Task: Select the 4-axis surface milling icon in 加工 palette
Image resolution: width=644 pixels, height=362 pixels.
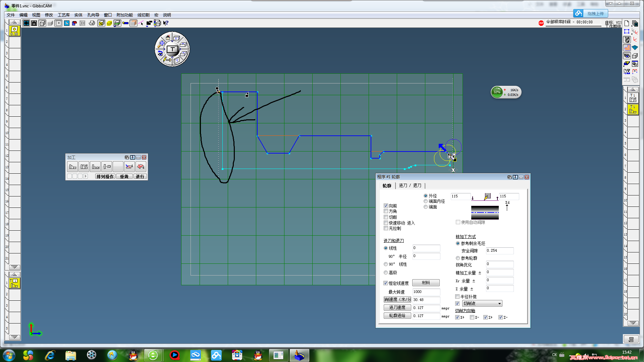Action: [x=141, y=167]
